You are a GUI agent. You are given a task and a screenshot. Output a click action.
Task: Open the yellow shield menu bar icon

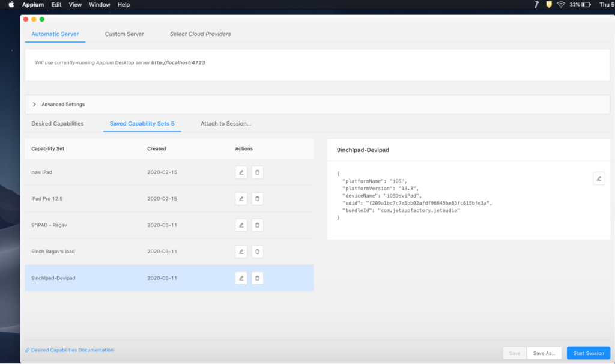[x=549, y=5]
